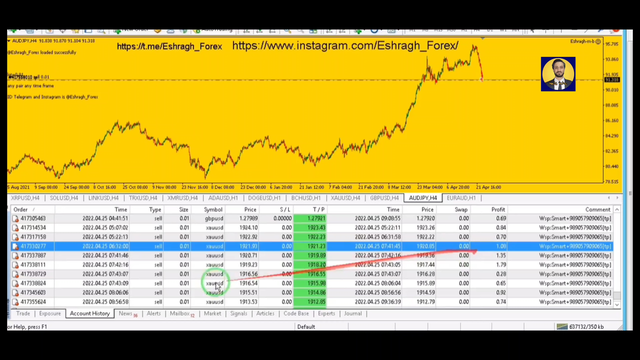Click the order icon for 417338111
Viewport: 640px width, 360px height.
point(15,265)
